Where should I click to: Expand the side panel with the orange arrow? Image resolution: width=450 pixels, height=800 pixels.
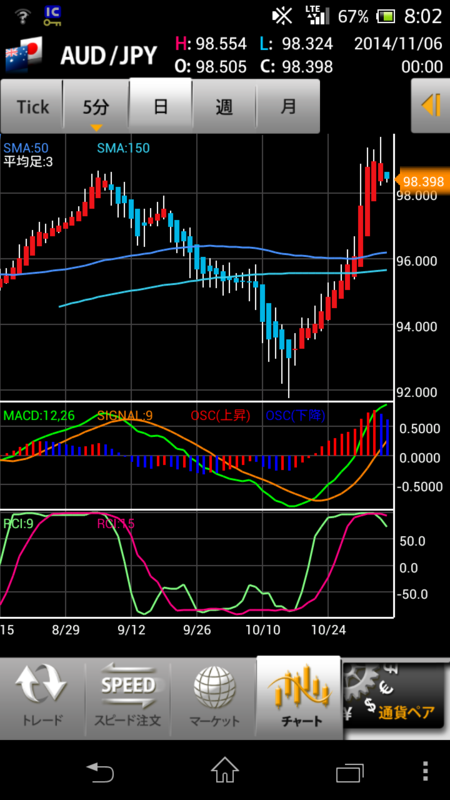431,106
